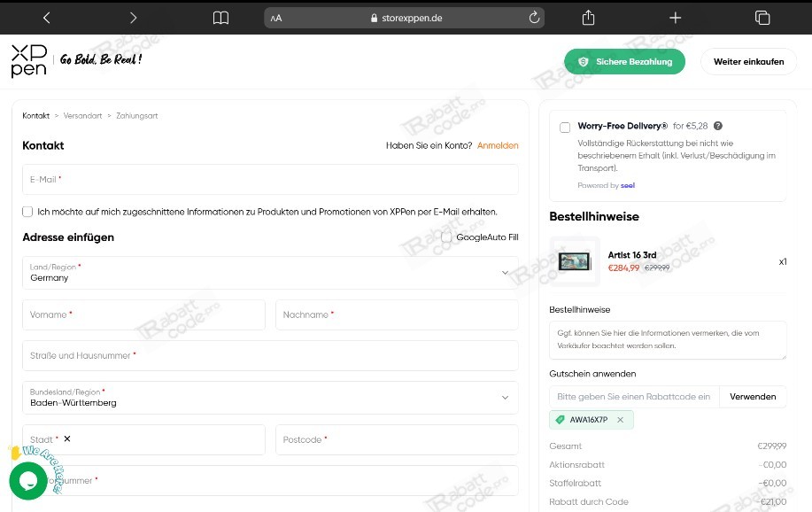The width and height of the screenshot is (812, 512).
Task: Click the €284,99 product price
Action: [623, 268]
